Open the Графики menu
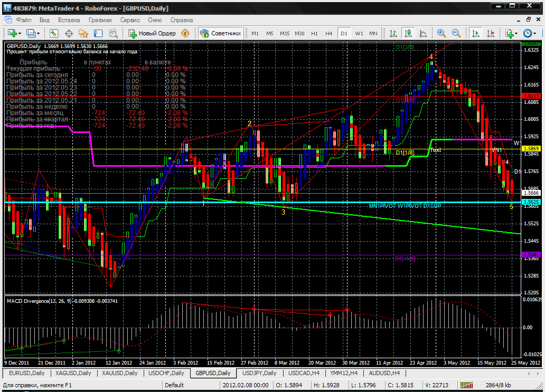Viewport: 545px width, 392px height. click(100, 20)
